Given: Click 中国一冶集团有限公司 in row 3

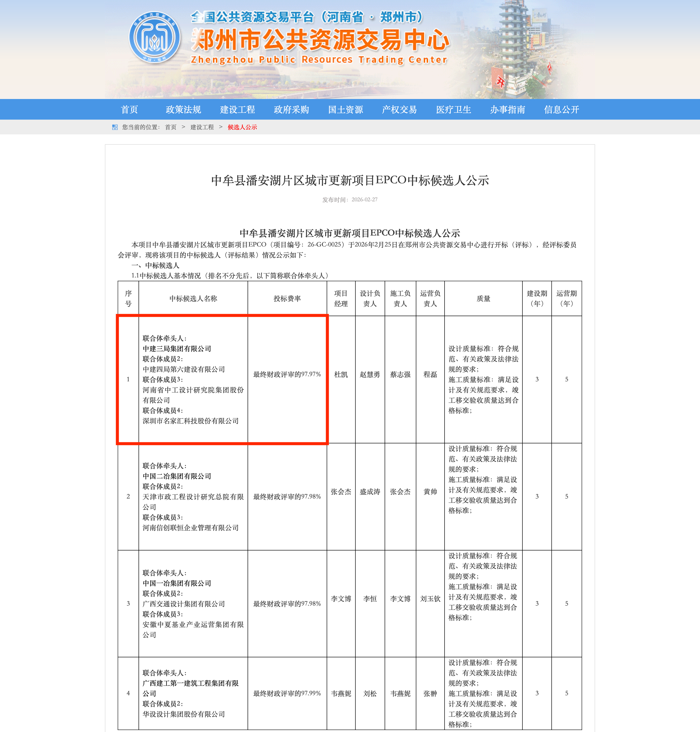Looking at the screenshot, I should (x=177, y=583).
